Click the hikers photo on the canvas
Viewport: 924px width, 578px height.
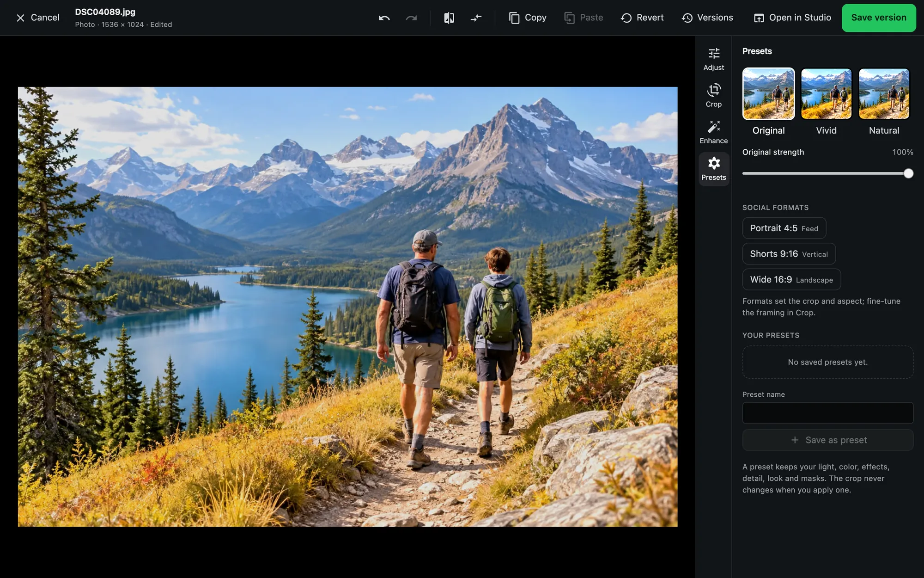click(347, 307)
